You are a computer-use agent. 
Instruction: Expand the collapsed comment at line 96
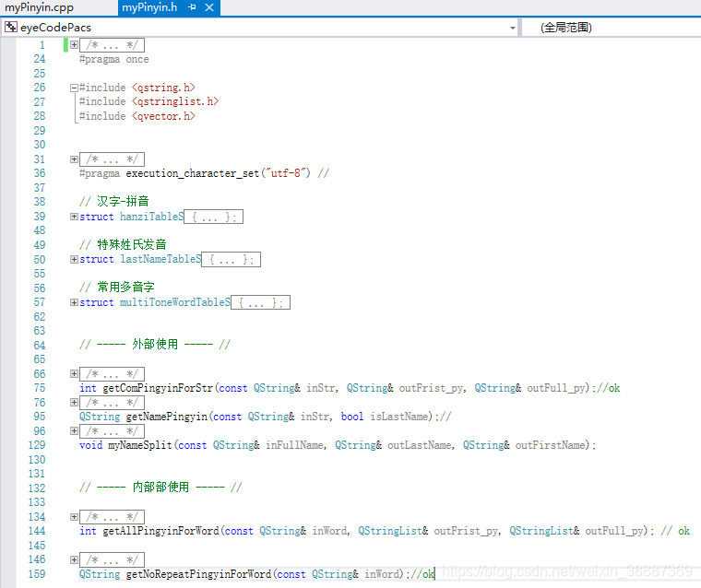[74, 431]
